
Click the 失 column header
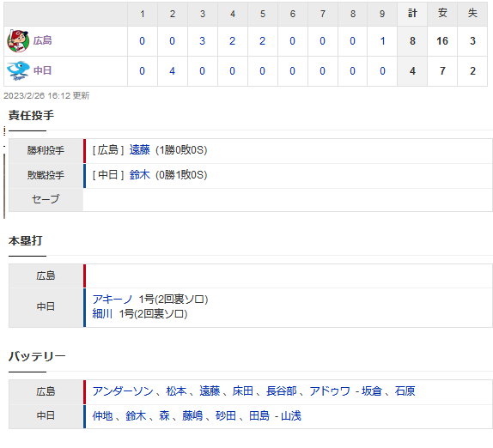[x=472, y=14]
